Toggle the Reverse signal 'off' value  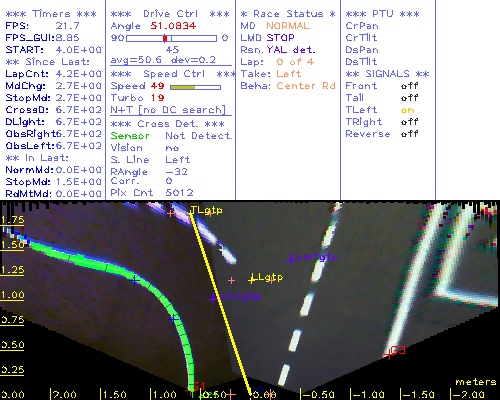(410, 134)
